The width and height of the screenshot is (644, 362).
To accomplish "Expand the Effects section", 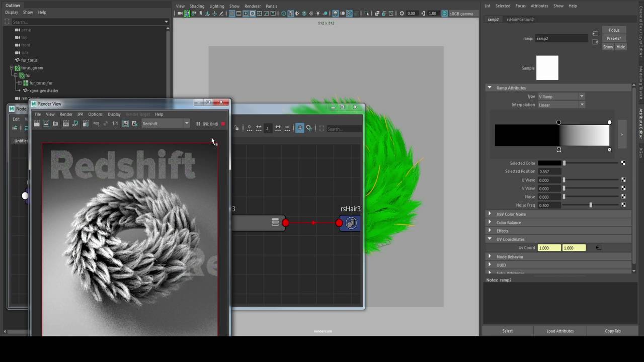I will (490, 231).
